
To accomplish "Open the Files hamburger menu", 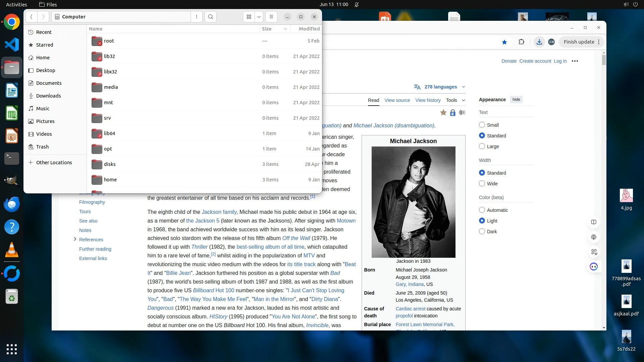I will (x=271, y=17).
